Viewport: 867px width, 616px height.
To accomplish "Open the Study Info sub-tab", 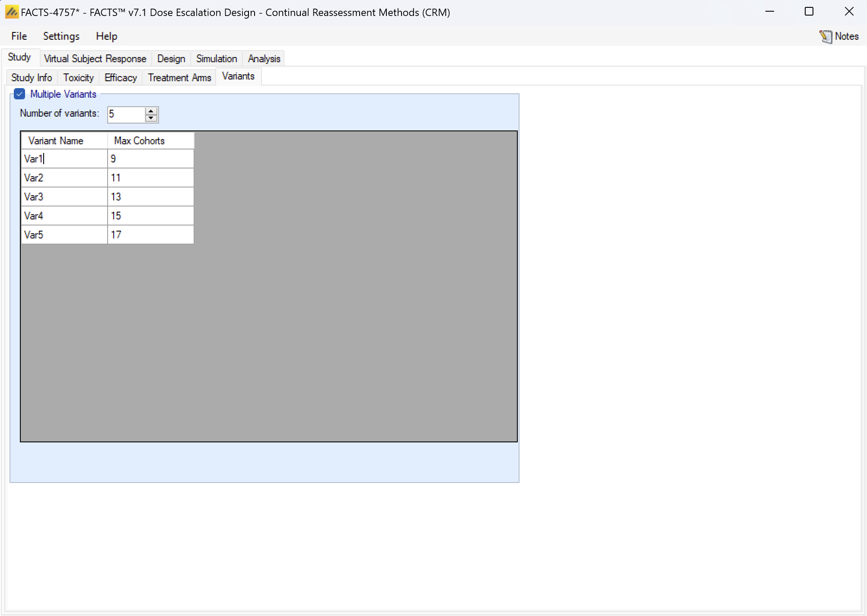I will click(32, 78).
